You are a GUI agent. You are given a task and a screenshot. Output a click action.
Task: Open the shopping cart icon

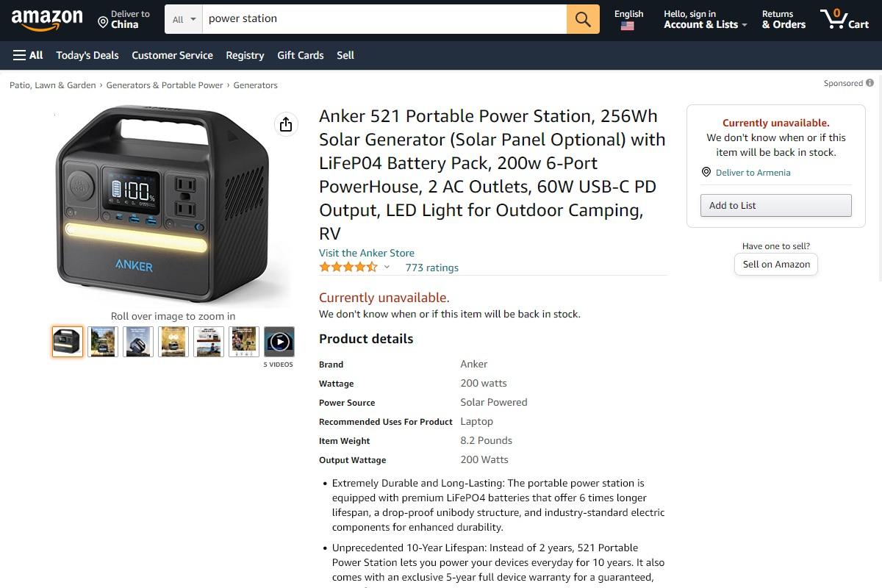[x=845, y=19]
